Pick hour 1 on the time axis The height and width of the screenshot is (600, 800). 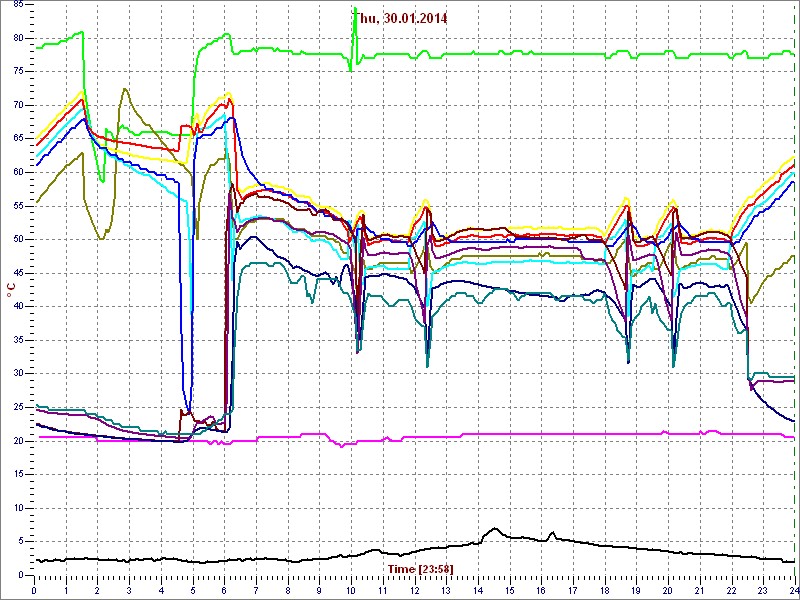point(66,590)
